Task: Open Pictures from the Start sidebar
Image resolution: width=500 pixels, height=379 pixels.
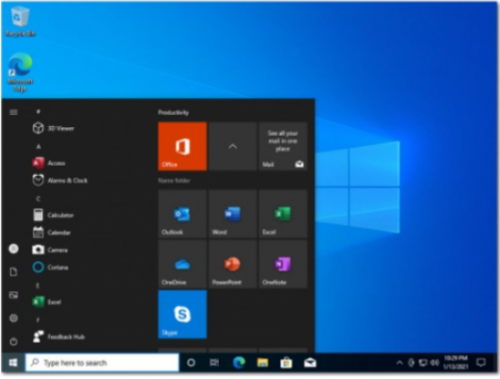Action: 14,295
